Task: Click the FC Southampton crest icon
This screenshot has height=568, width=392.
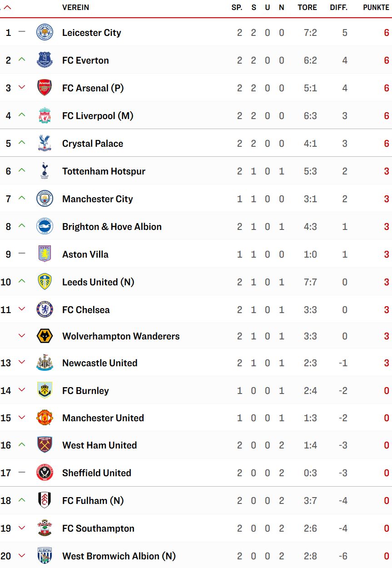Action: pyautogui.click(x=45, y=528)
